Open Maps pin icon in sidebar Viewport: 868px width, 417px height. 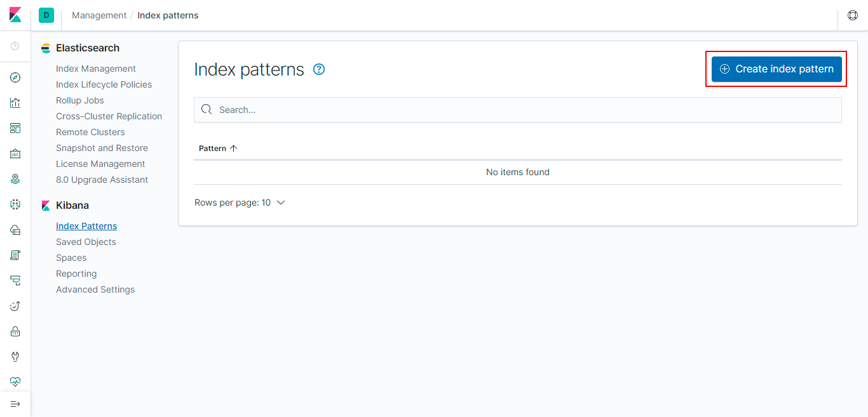(15, 179)
